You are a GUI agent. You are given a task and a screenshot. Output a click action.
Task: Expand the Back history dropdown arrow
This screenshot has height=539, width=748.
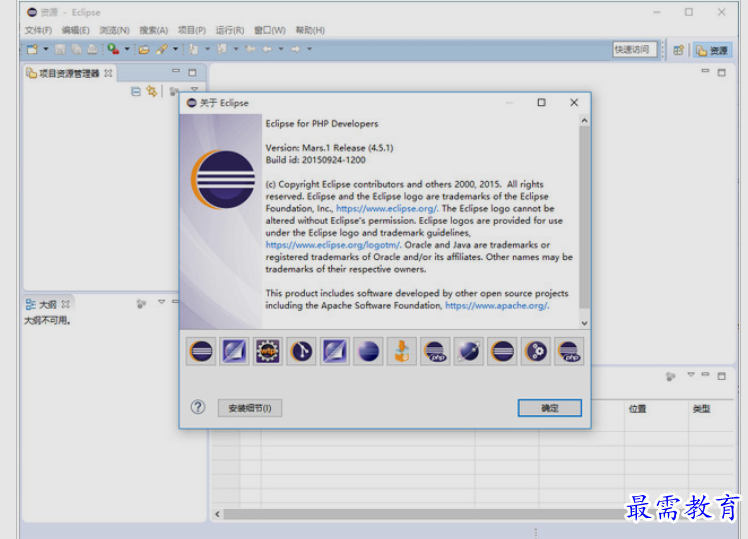tap(280, 49)
